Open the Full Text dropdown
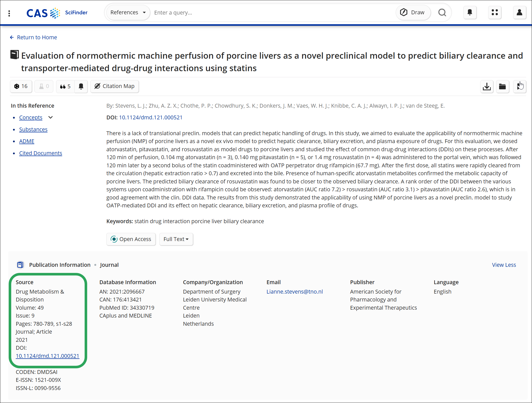Image resolution: width=532 pixels, height=403 pixels. tap(176, 239)
